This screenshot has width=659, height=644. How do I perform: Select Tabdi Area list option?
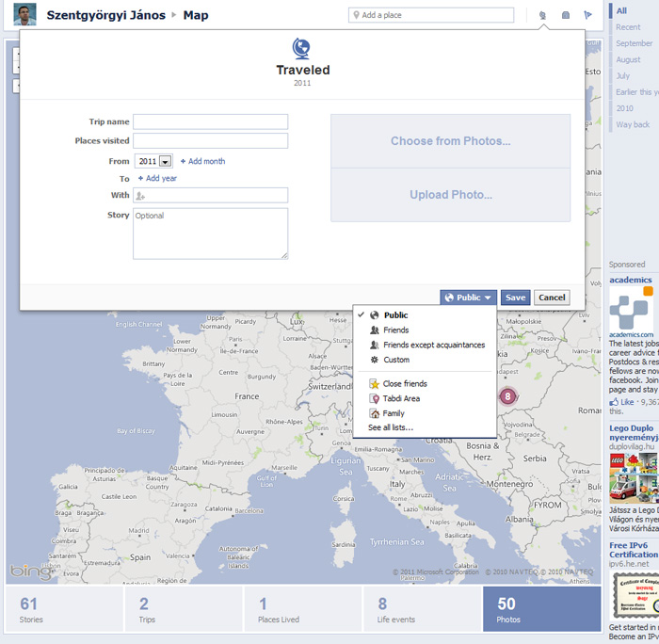[x=425, y=398]
